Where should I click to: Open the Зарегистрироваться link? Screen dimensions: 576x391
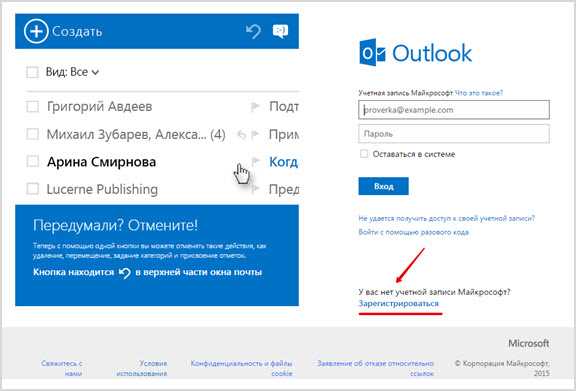pos(399,304)
